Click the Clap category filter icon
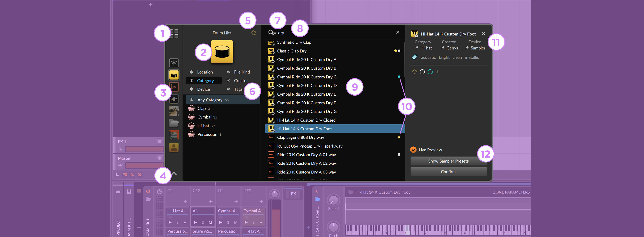The width and height of the screenshot is (644, 237). (191, 108)
